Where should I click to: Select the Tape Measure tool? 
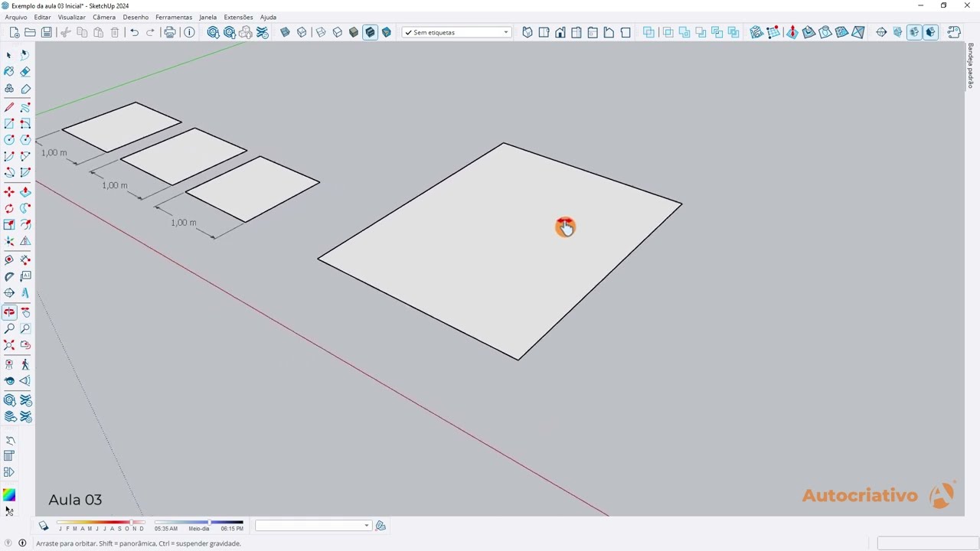[9, 259]
